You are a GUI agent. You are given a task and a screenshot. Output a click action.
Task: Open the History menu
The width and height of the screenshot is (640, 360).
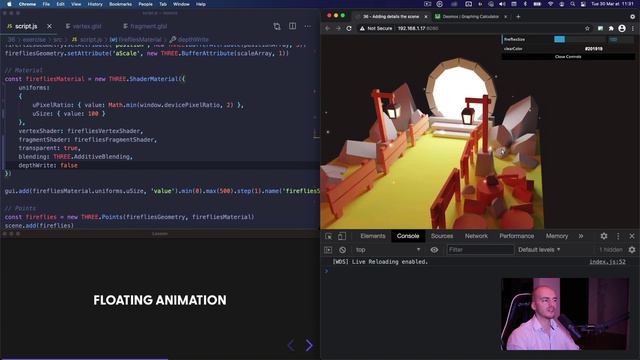coord(95,4)
